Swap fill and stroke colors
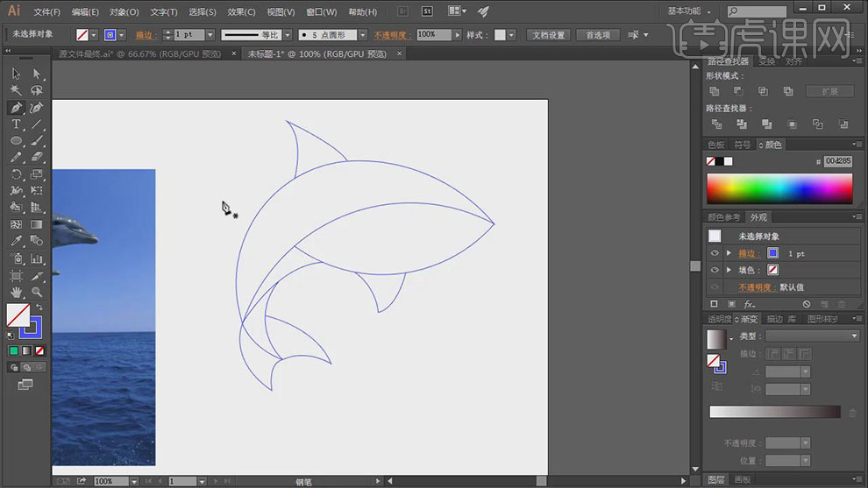Screen dimensions: 868x488 pyautogui.click(x=39, y=308)
